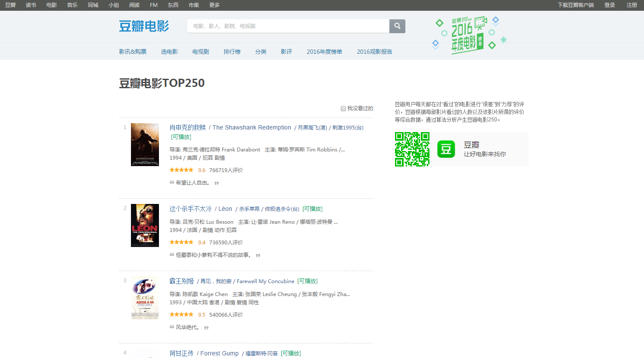Click the 9.6 score of 肖申克的救赎
Image resolution: width=644 pixels, height=358 pixels.
pyautogui.click(x=201, y=170)
